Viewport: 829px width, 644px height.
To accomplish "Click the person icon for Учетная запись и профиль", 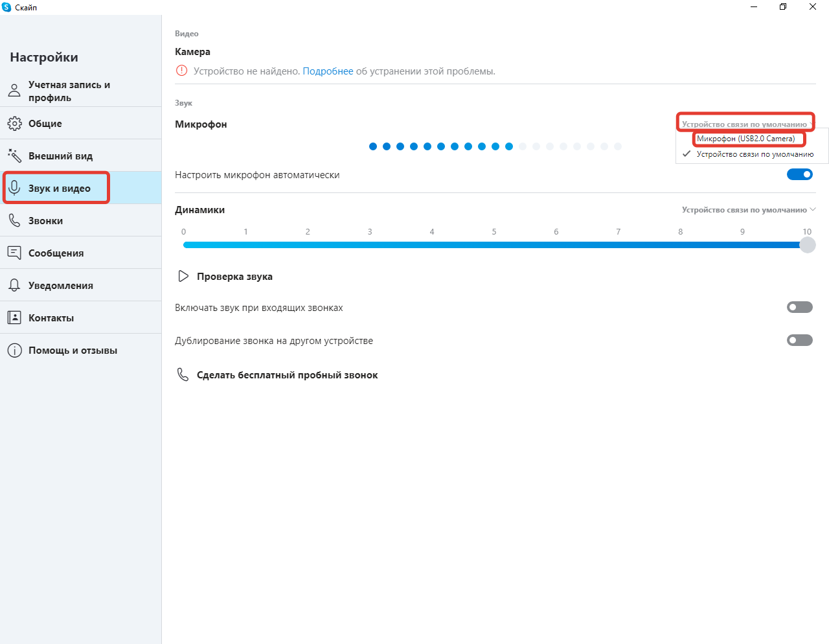I will 14,91.
